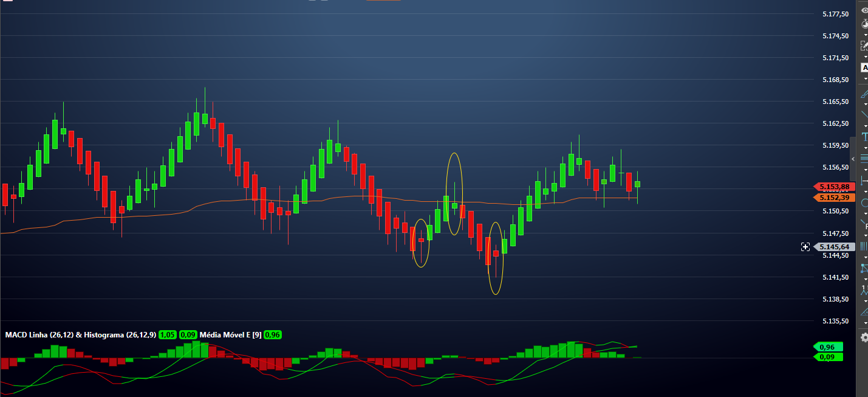Click the 5.135,50 price axis label
The image size is (868, 397).
click(835, 321)
